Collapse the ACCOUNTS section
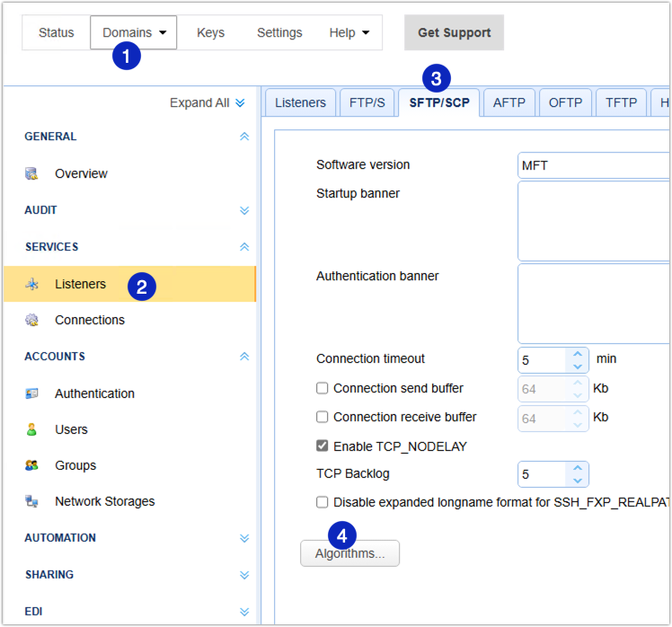The image size is (672, 627). (x=244, y=357)
